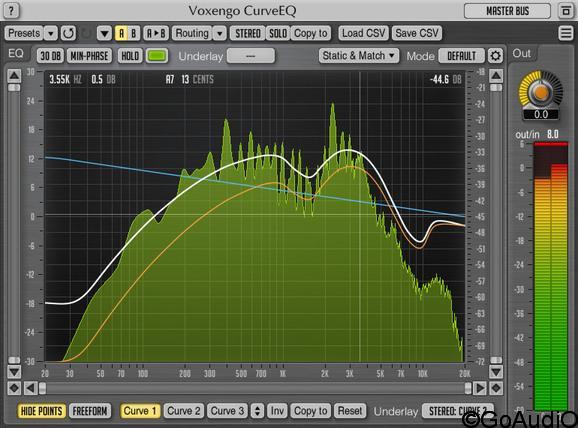Click the down arrow of right spectrum scroller
This screenshot has height=428, width=578.
[496, 371]
